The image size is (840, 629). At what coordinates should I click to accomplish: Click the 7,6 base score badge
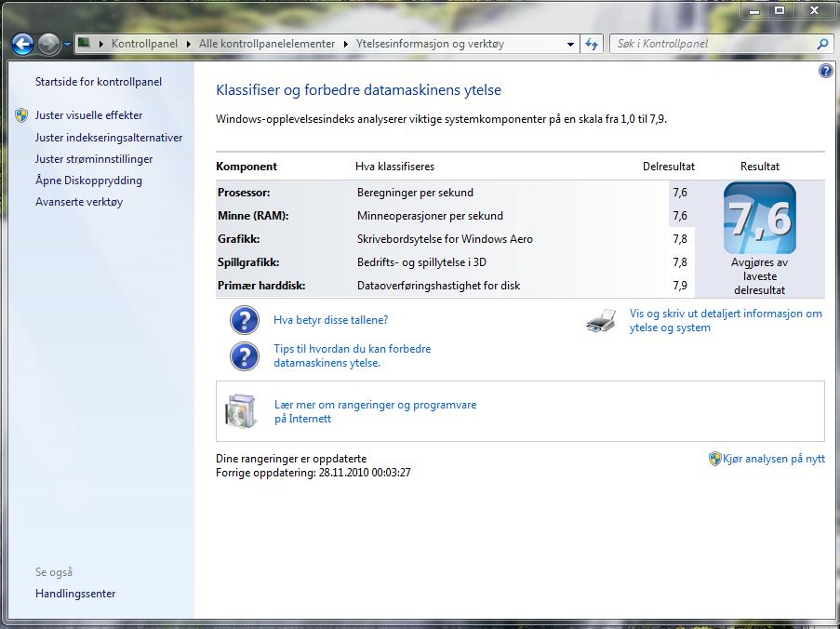760,218
